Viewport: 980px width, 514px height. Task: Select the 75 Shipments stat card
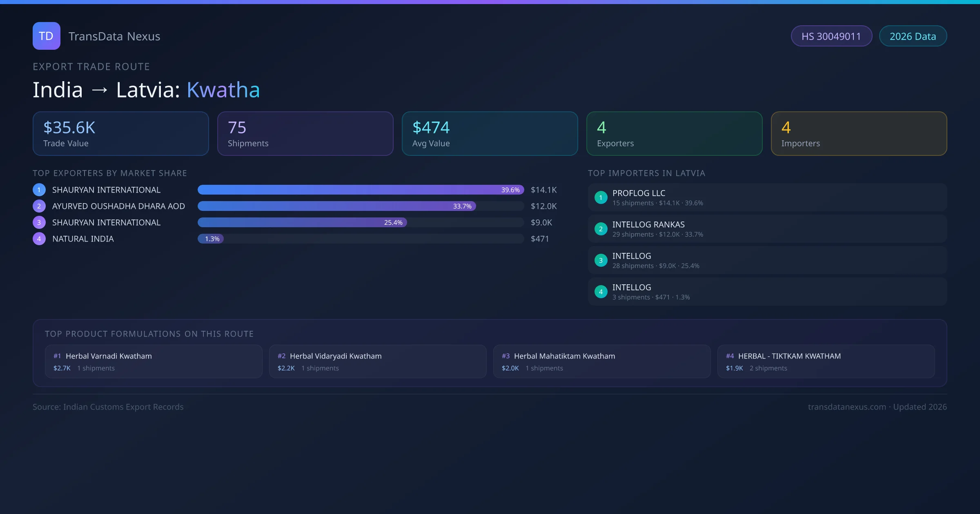[x=305, y=134]
